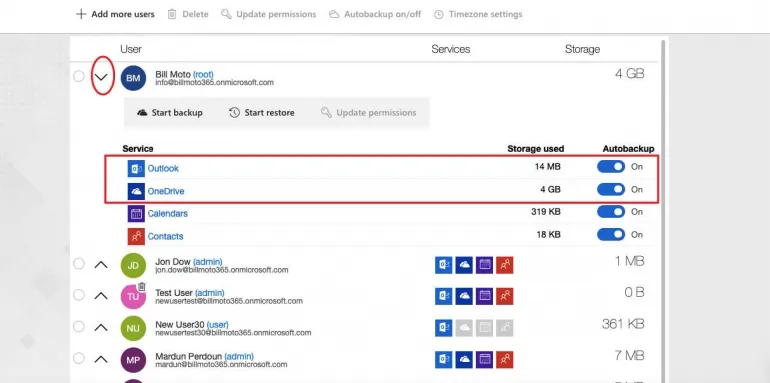Click the User column header
The height and width of the screenshot is (383, 770).
click(x=131, y=49)
